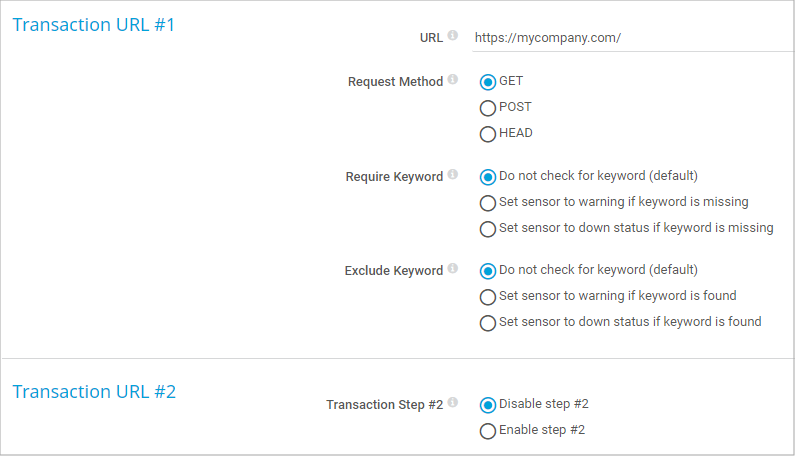Set sensor to warning if keyword is missing
This screenshot has width=795, height=456.
[x=488, y=203]
